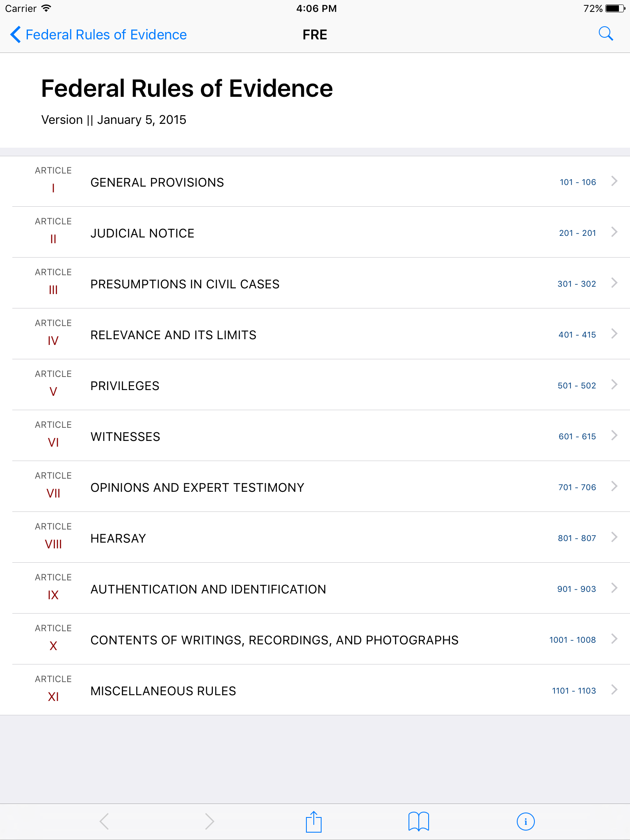Expand Miscellaneous Rules row chevron
630x840 pixels.
coord(614,689)
